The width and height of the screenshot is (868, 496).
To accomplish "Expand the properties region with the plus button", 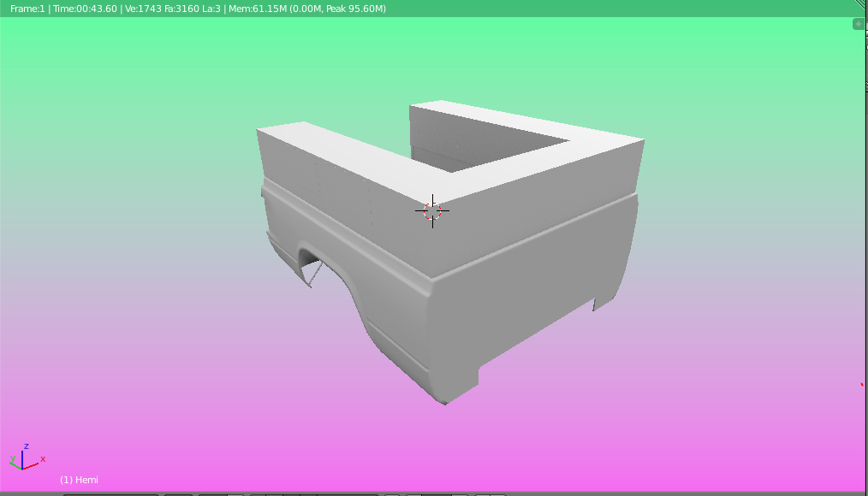I will tap(858, 24).
